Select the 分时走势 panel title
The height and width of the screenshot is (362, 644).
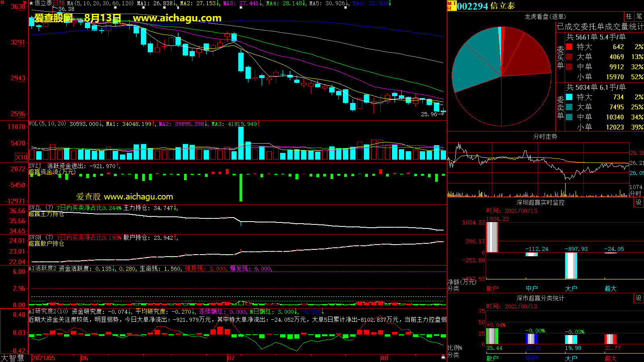pos(545,137)
